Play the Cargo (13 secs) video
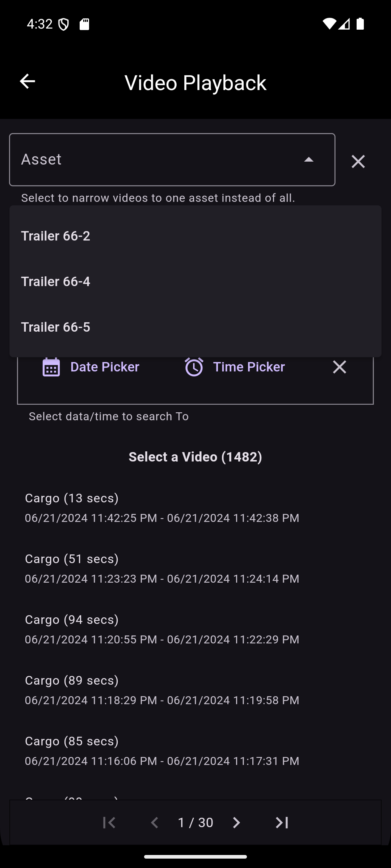 [x=162, y=507]
